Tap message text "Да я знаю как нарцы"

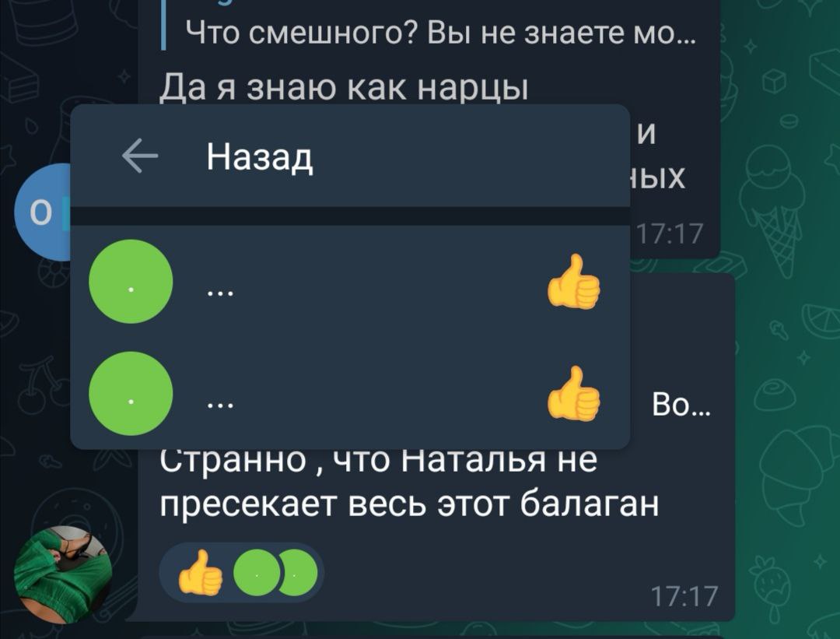click(344, 87)
